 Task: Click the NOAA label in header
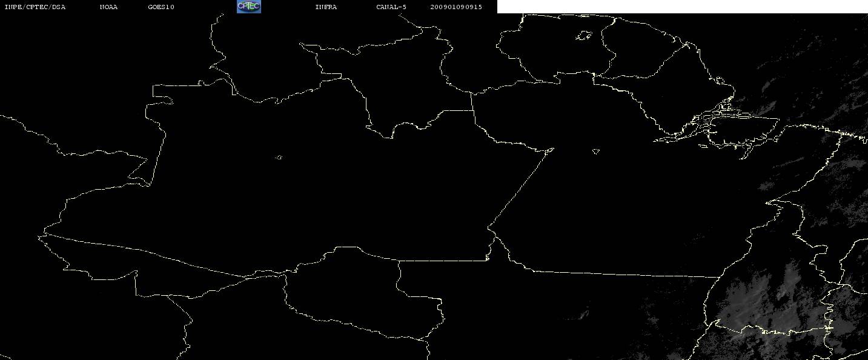click(109, 7)
